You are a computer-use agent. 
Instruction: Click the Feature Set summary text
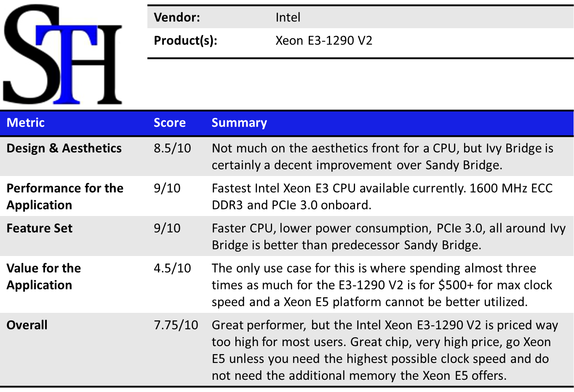tap(388, 236)
